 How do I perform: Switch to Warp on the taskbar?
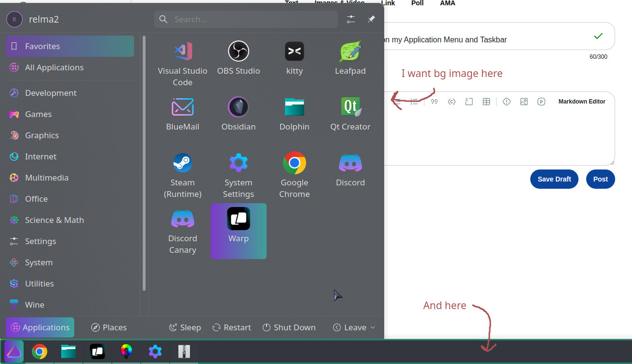coord(97,352)
